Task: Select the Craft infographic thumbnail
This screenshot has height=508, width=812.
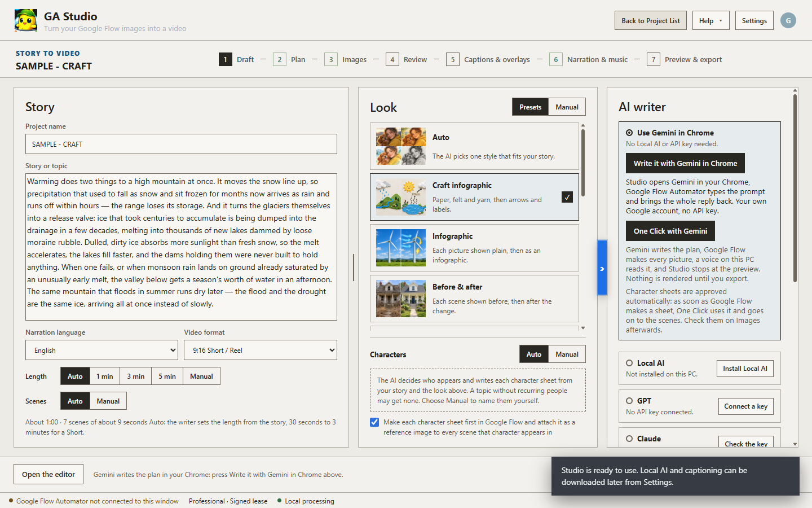Action: [401, 197]
